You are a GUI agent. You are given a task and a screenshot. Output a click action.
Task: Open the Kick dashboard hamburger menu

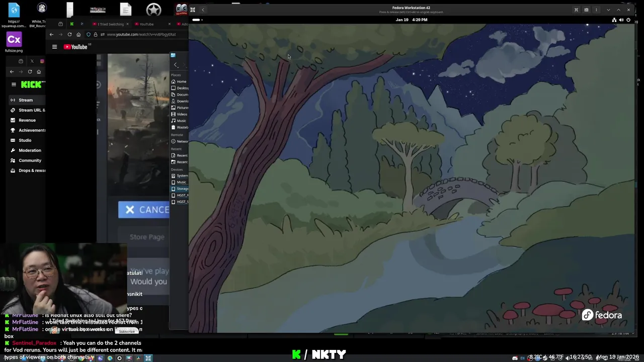click(x=14, y=84)
